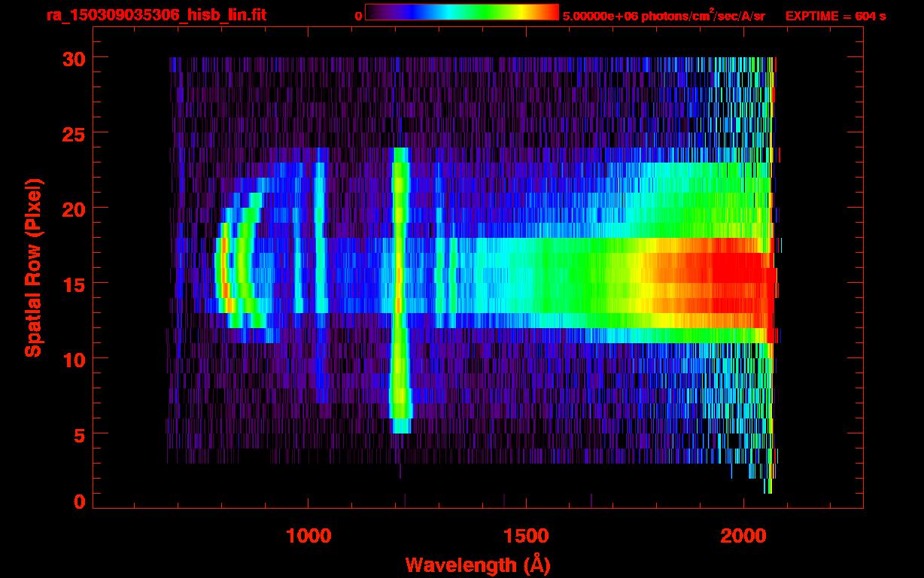Click the colorbar maximum value 5.00000e+06 photons/cm²/sec/Å/sr
Viewport: 924px width, 578px height.
664,15
